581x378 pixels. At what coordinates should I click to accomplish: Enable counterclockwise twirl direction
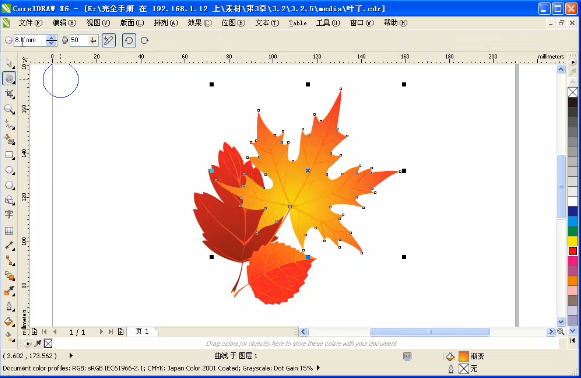(129, 40)
